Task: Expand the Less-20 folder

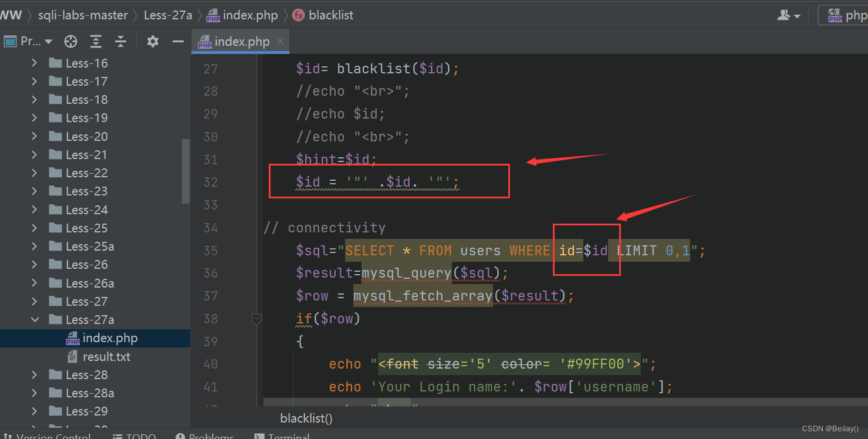Action: 34,136
